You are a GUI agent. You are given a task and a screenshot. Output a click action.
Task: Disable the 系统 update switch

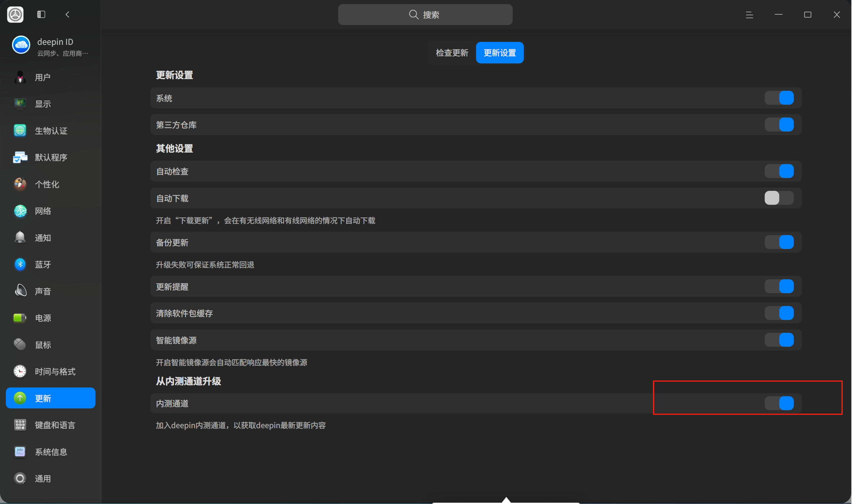pos(779,98)
